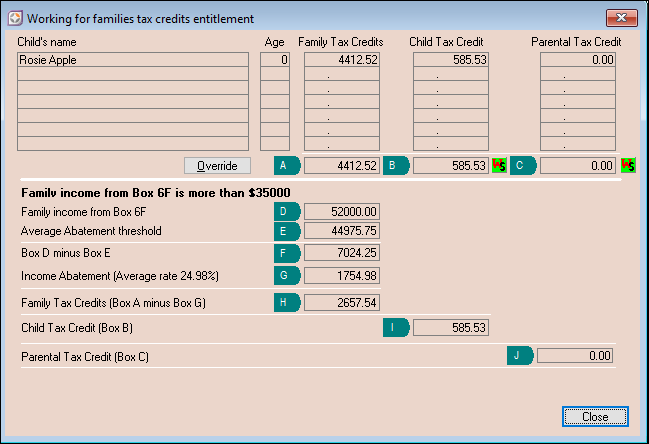Click first row Family Tax Credits 4412.52
The width and height of the screenshot is (649, 444).
pos(341,60)
